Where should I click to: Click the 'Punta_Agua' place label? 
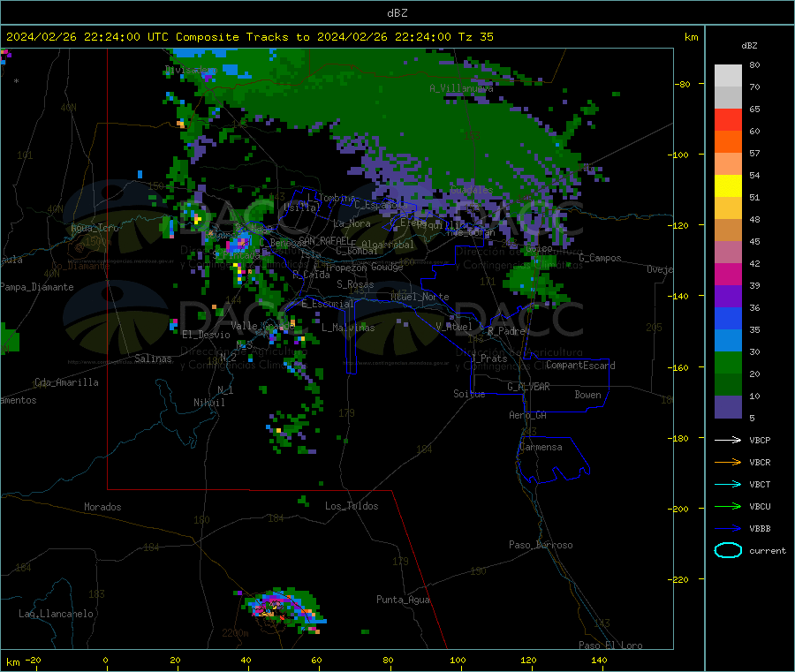[403, 600]
